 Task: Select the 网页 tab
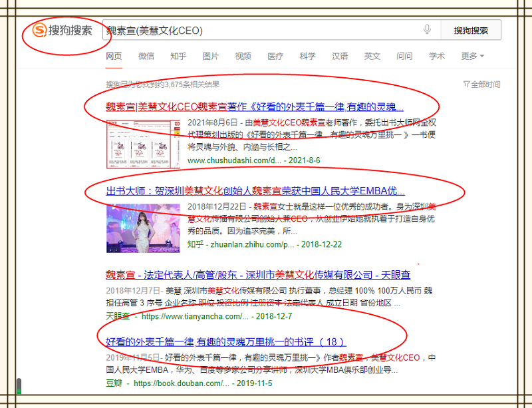[x=114, y=57]
